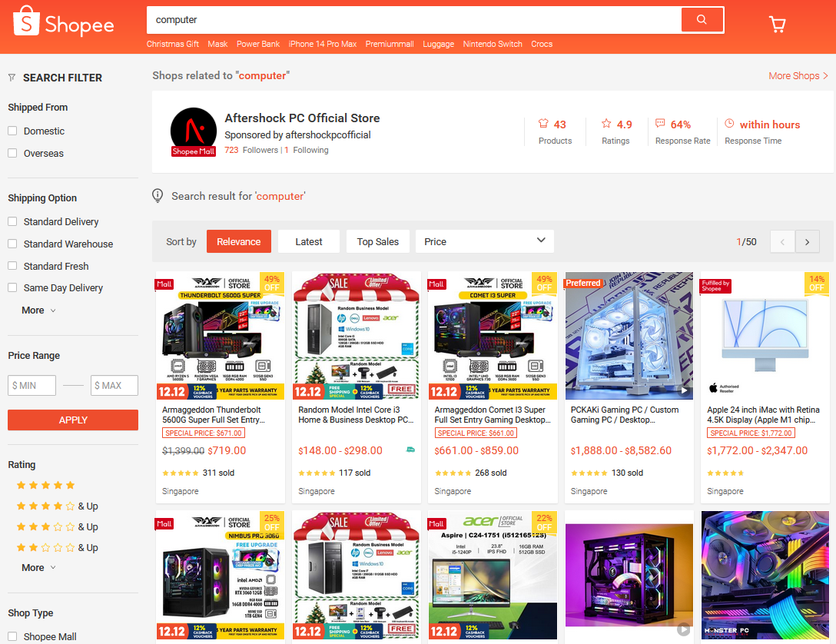This screenshot has width=836, height=644.
Task: Check the Standard Fresh option
Action: (x=13, y=265)
